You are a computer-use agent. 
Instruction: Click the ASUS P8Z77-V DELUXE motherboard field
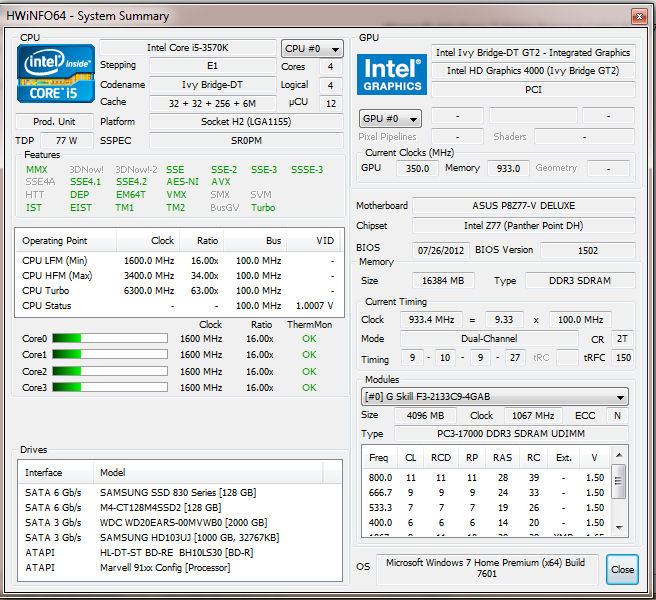(x=523, y=206)
